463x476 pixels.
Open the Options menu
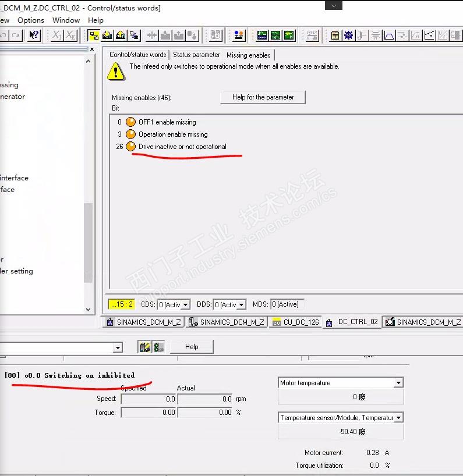tap(31, 20)
